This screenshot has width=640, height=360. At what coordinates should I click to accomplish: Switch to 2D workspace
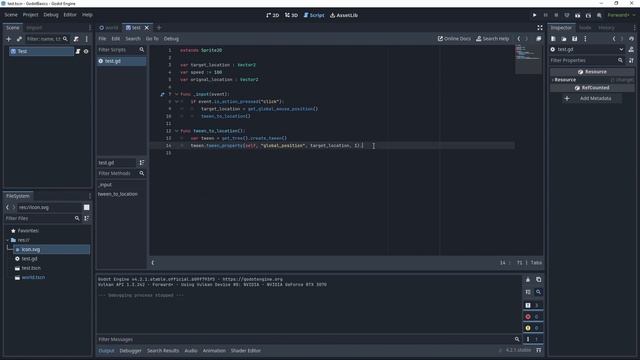click(273, 15)
